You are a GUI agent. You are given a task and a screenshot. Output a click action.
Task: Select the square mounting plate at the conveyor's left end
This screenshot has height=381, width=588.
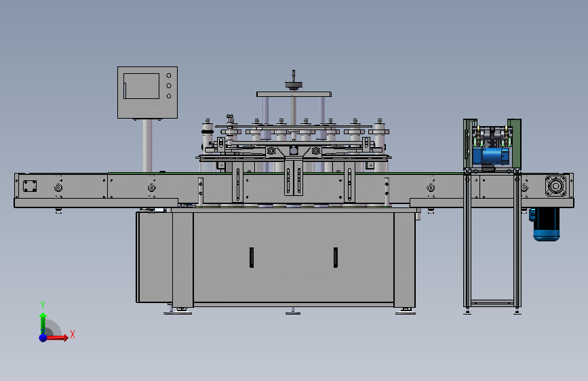tap(30, 186)
